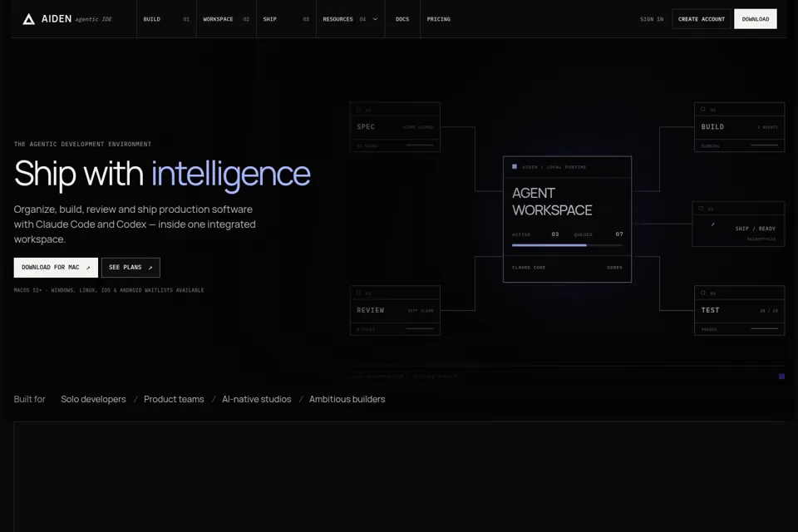
Task: Go to the Docs page
Action: point(402,19)
